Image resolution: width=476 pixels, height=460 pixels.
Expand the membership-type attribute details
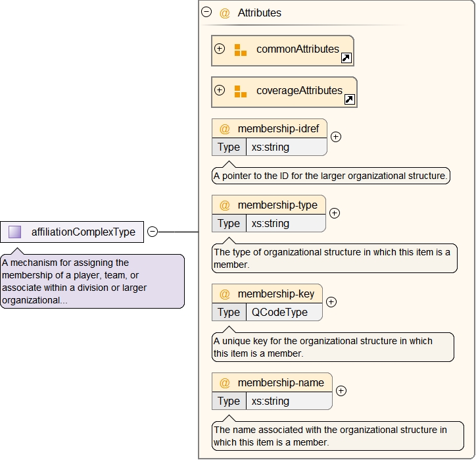point(334,213)
